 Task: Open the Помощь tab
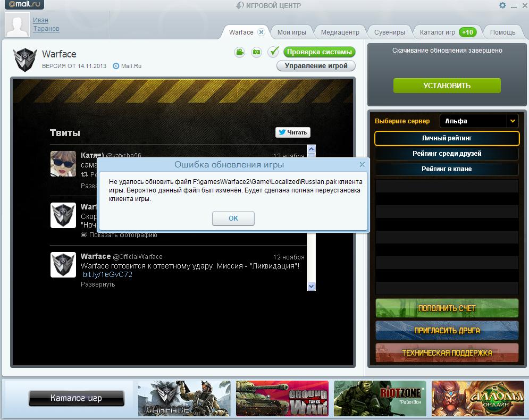(x=502, y=32)
